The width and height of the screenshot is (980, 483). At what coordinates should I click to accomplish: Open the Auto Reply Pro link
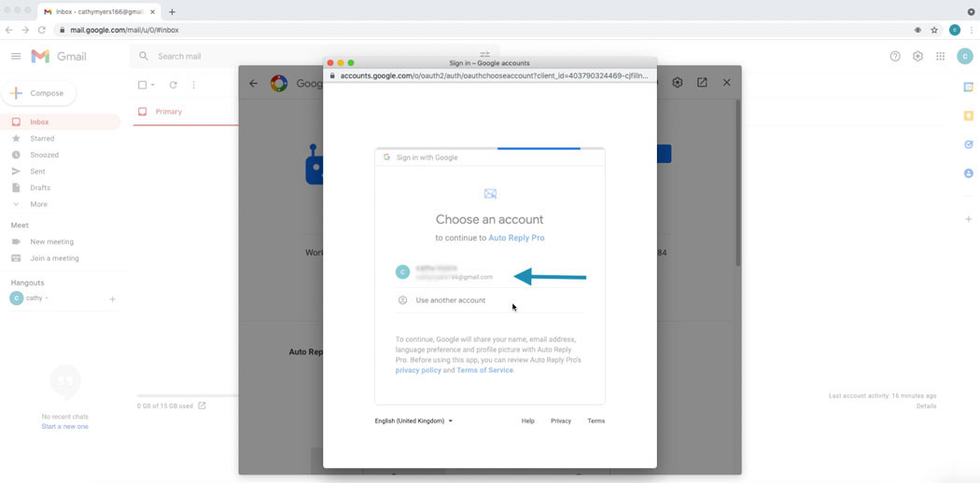pos(516,238)
